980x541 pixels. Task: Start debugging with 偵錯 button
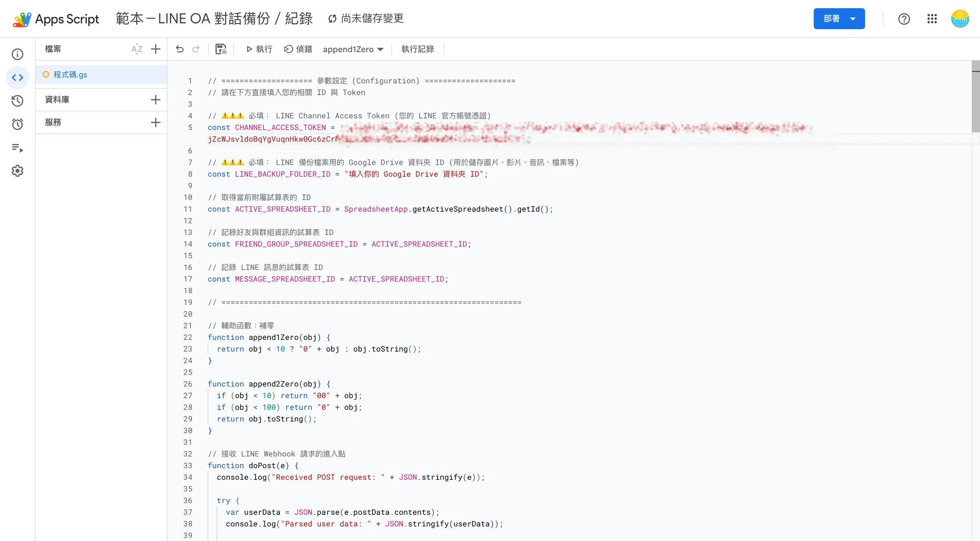pyautogui.click(x=298, y=49)
